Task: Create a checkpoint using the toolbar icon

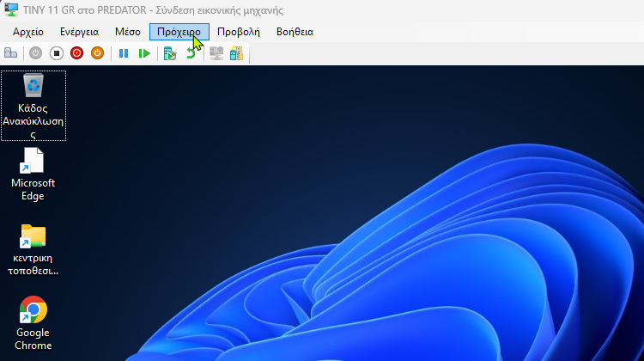Action: point(170,53)
